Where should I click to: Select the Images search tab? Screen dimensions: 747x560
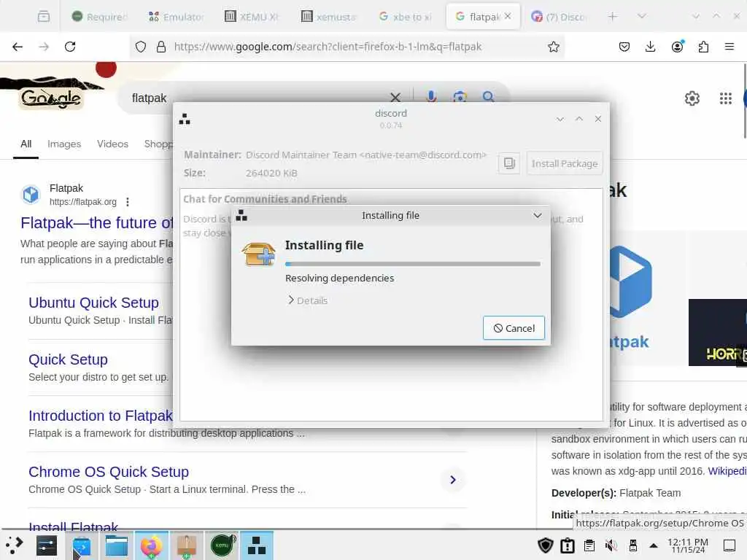pyautogui.click(x=64, y=144)
